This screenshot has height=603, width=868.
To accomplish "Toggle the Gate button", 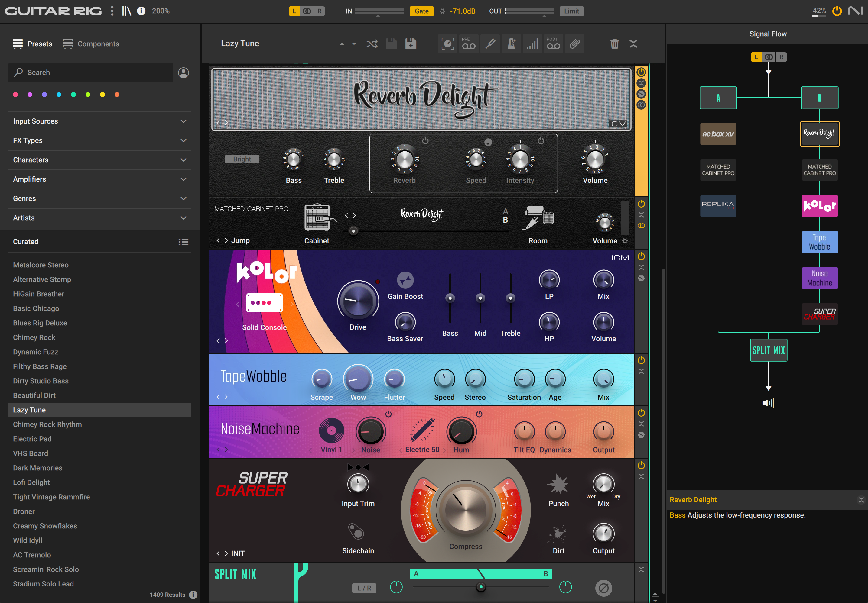I will coord(421,11).
